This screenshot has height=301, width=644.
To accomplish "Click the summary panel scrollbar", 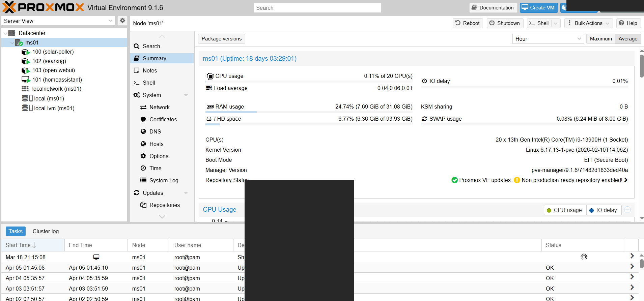I will (x=642, y=66).
